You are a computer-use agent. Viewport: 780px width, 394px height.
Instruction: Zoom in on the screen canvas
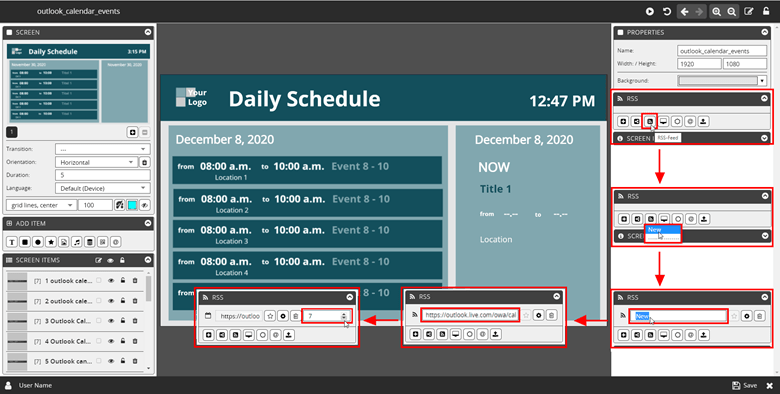[x=716, y=11]
